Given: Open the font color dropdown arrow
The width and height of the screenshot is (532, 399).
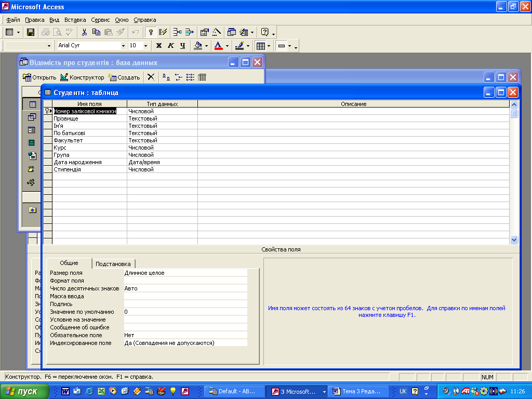Looking at the screenshot, I should click(x=227, y=46).
